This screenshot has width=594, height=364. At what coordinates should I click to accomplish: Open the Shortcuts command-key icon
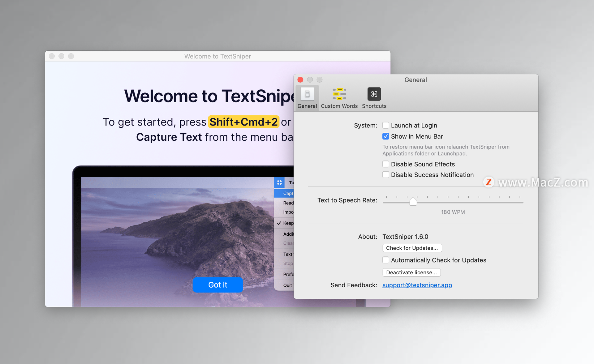[x=374, y=94]
